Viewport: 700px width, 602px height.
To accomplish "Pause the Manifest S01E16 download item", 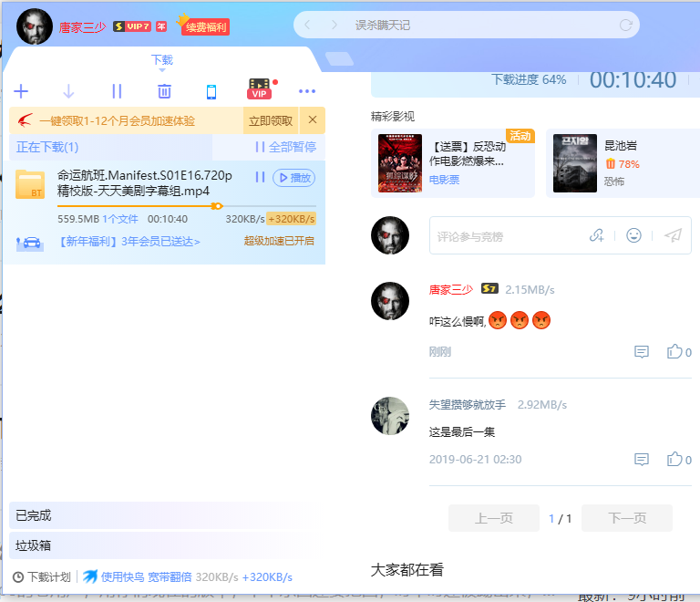I will [260, 177].
